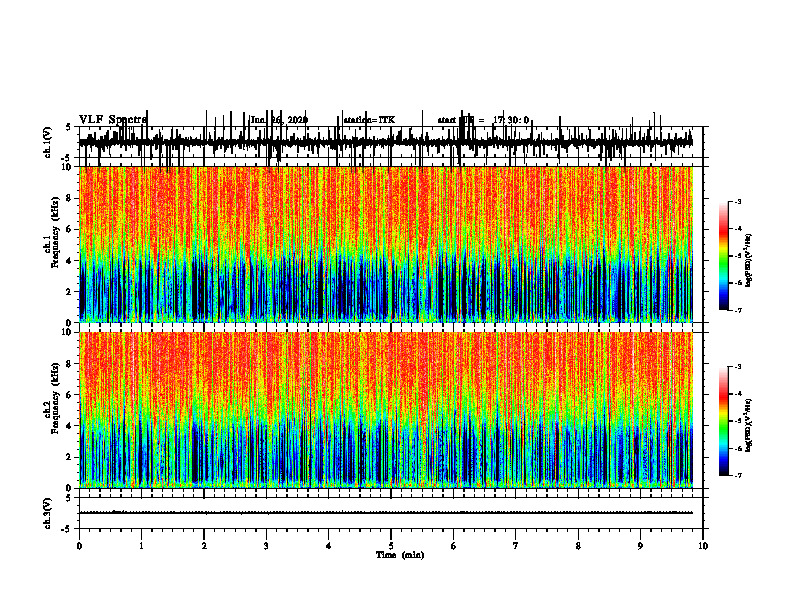The width and height of the screenshot is (792, 612).
Task: Click the '-7' label on ch.2 color bar
Action: click(738, 475)
